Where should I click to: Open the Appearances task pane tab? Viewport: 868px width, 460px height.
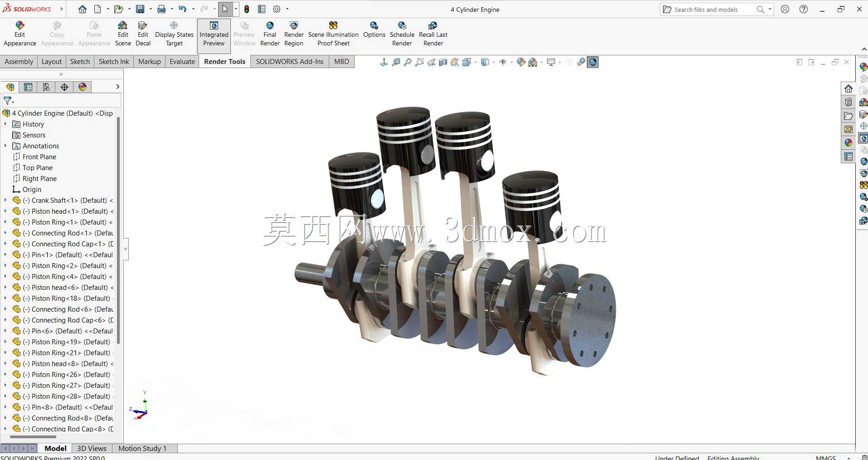[848, 143]
